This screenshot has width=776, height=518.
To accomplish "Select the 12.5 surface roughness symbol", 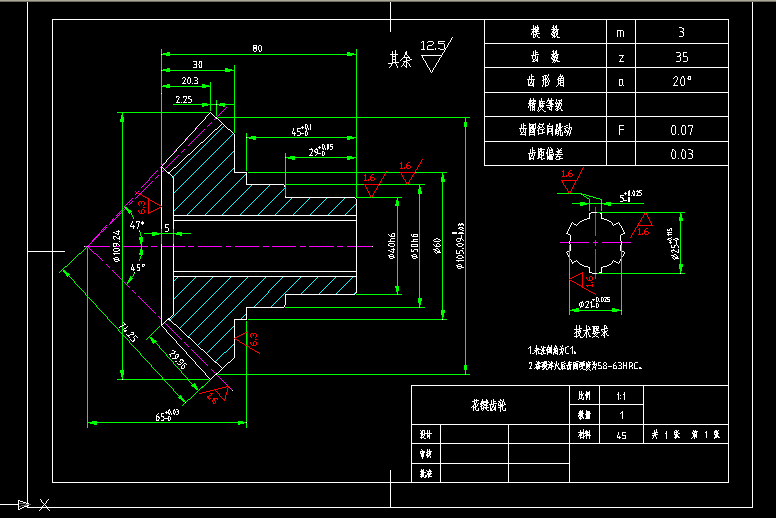I will tap(433, 54).
